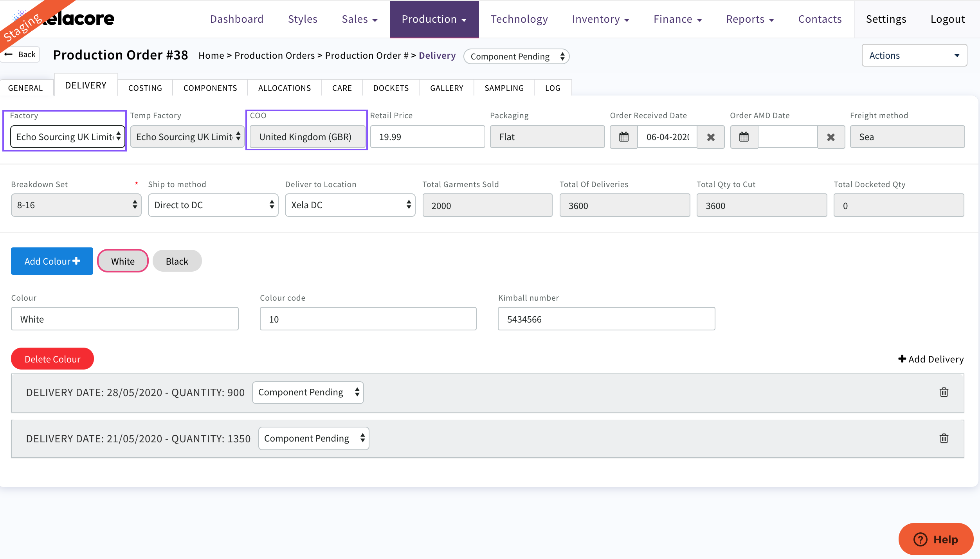Open the order status Component Pending selector

[x=516, y=56]
